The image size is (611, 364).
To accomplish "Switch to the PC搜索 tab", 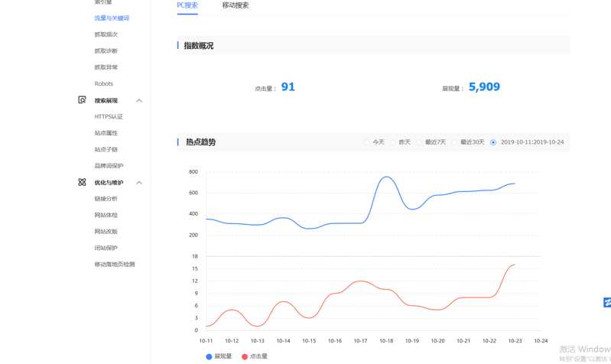I will [x=187, y=5].
